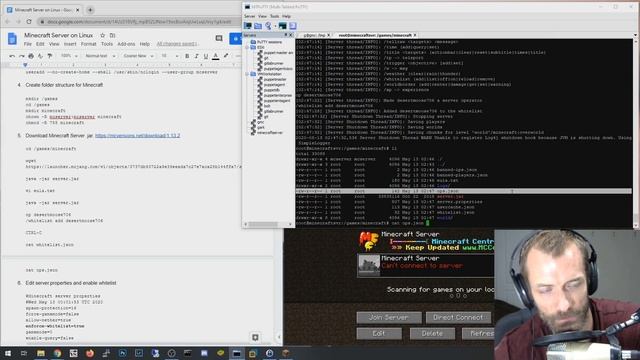The image size is (640, 360).
Task: Open Firefox from the taskbar
Action: [90, 353]
